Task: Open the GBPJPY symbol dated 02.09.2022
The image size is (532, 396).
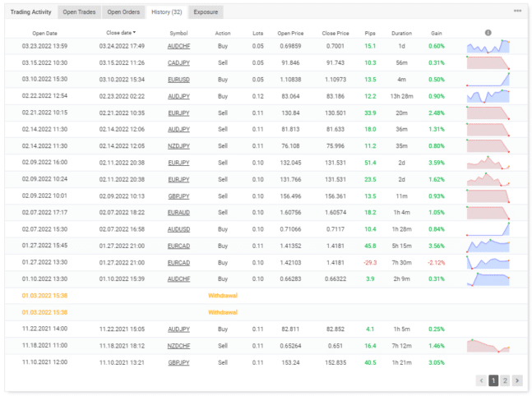Action: tap(178, 196)
